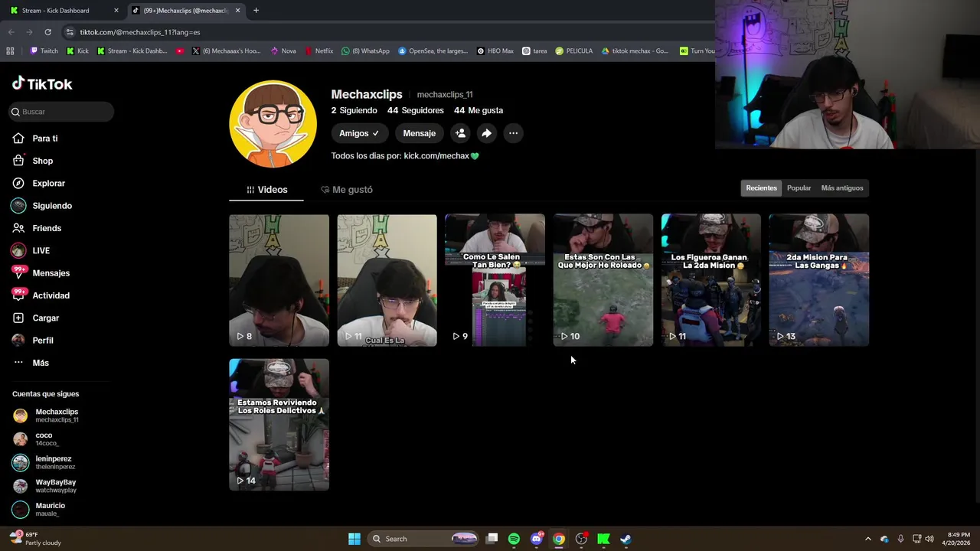Reload the current page
The width and height of the screenshot is (980, 551).
pos(47,32)
